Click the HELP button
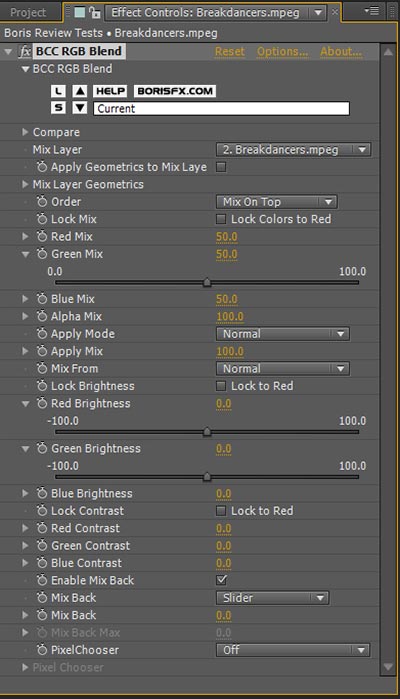 pos(111,91)
